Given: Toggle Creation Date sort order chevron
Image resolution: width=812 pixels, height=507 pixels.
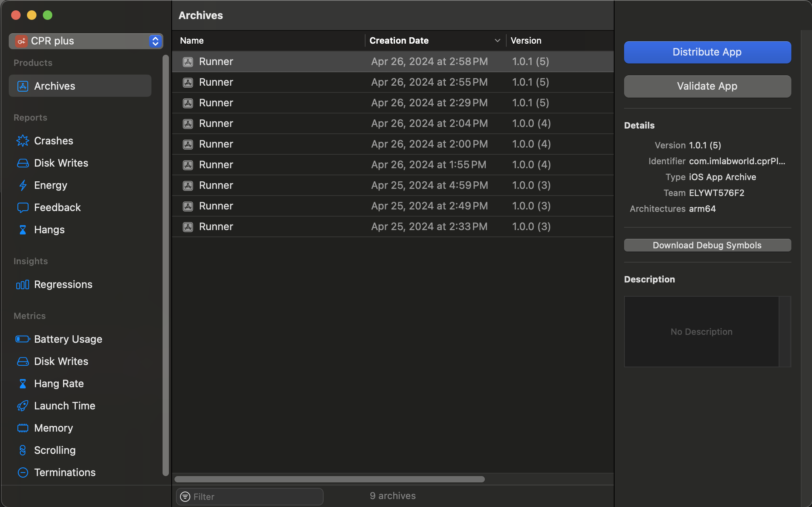Looking at the screenshot, I should click(x=497, y=40).
